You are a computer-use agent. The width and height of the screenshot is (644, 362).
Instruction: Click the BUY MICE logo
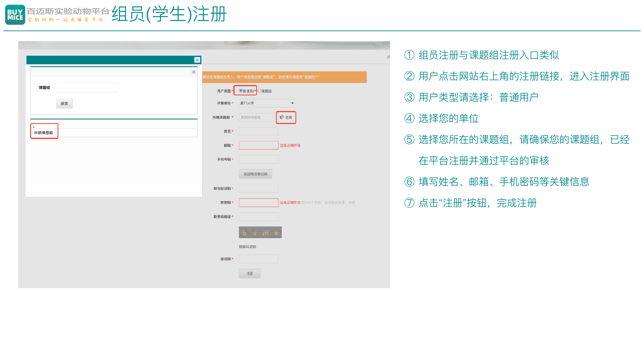coord(15,15)
